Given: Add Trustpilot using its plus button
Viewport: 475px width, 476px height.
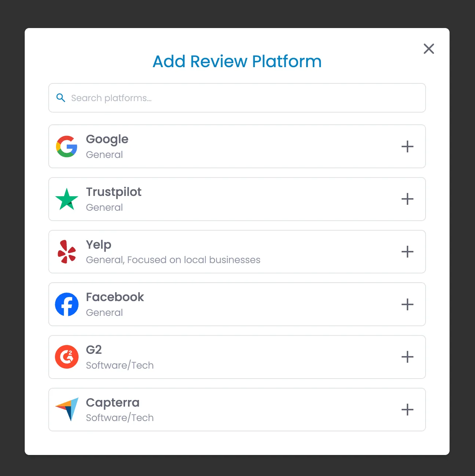Looking at the screenshot, I should [408, 199].
